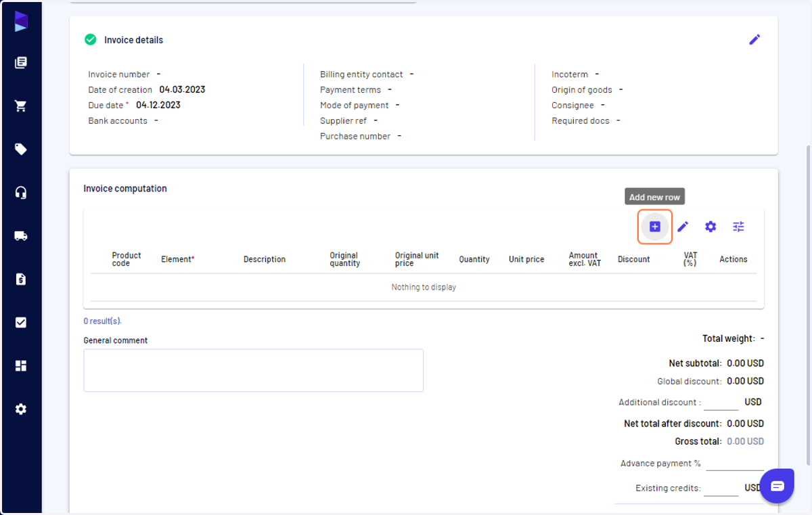Click the Invoice number label
The width and height of the screenshot is (812, 515).
[119, 74]
